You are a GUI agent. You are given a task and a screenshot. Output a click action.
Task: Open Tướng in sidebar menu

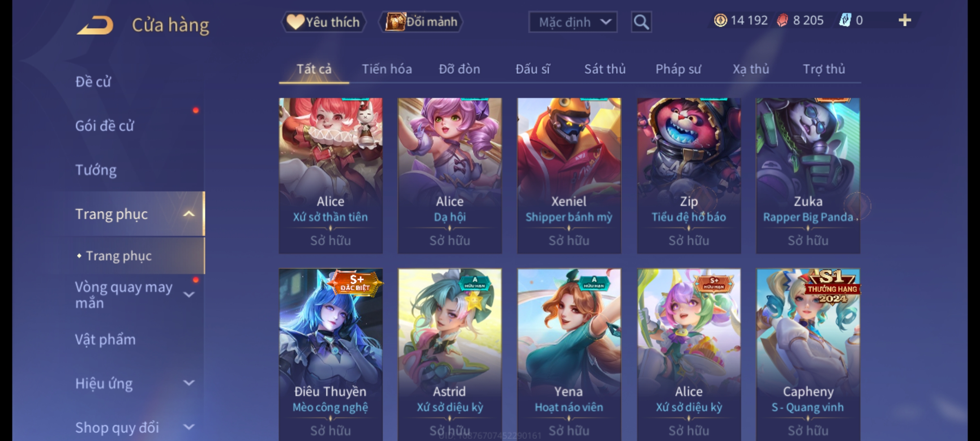[x=96, y=170]
